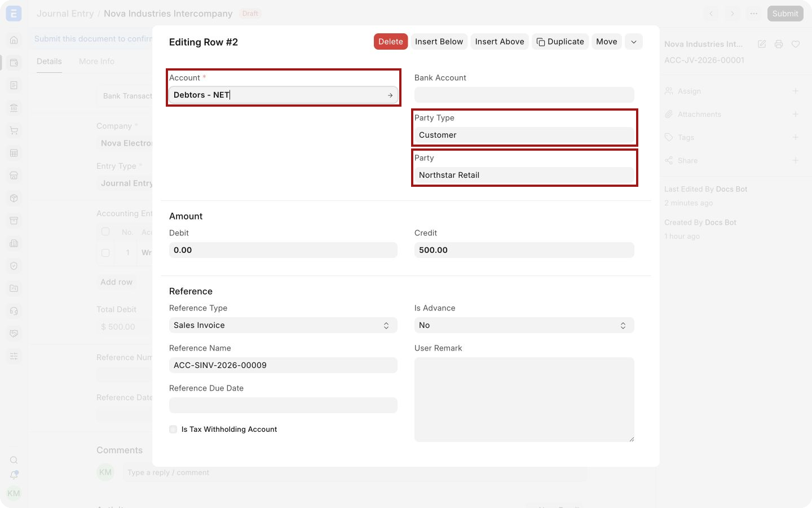Click the Submit button

(x=785, y=14)
